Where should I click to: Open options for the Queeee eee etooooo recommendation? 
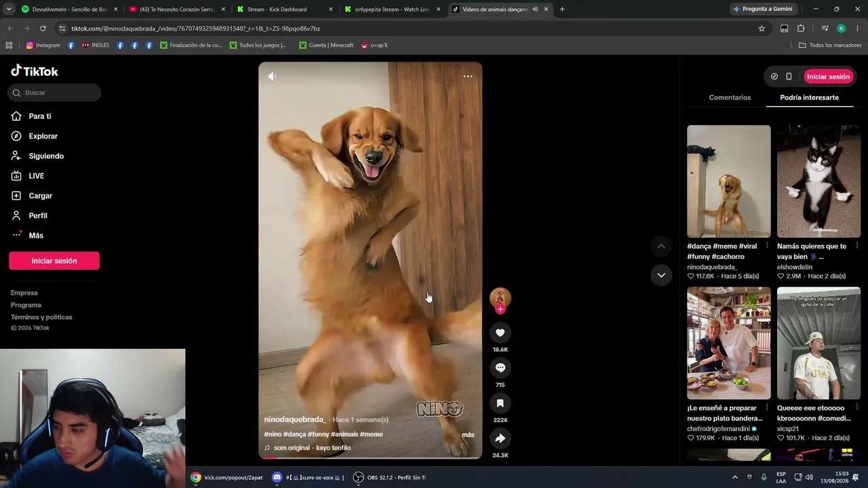click(x=857, y=408)
